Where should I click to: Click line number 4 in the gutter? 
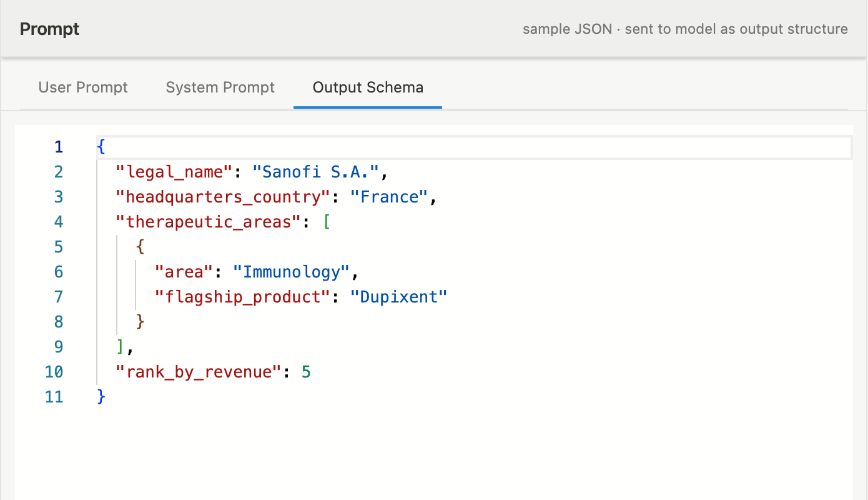tap(59, 222)
